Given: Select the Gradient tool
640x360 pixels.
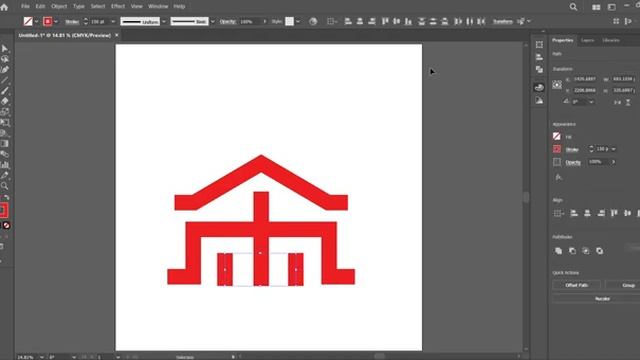Looking at the screenshot, I should [x=4, y=144].
